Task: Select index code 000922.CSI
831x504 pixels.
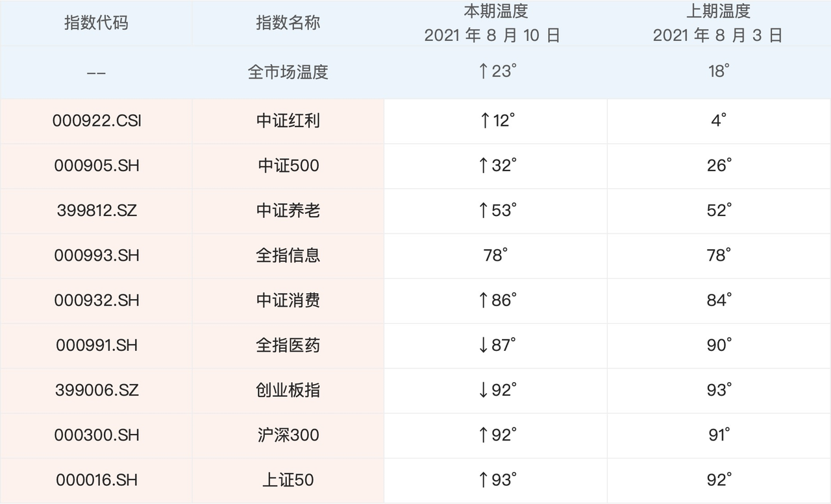Action: click(97, 121)
